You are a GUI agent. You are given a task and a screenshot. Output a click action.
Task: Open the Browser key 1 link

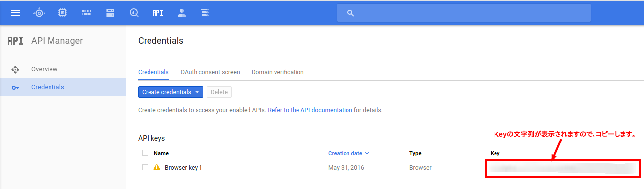point(184,168)
